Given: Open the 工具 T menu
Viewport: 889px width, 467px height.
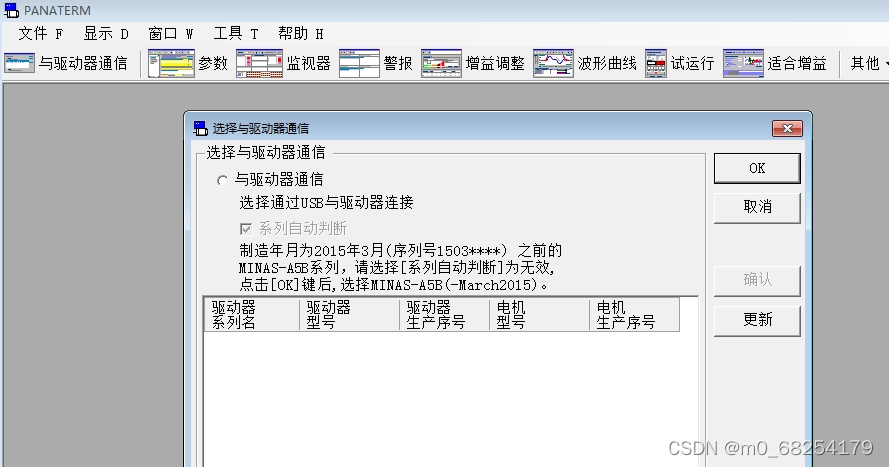Looking at the screenshot, I should pos(236,34).
